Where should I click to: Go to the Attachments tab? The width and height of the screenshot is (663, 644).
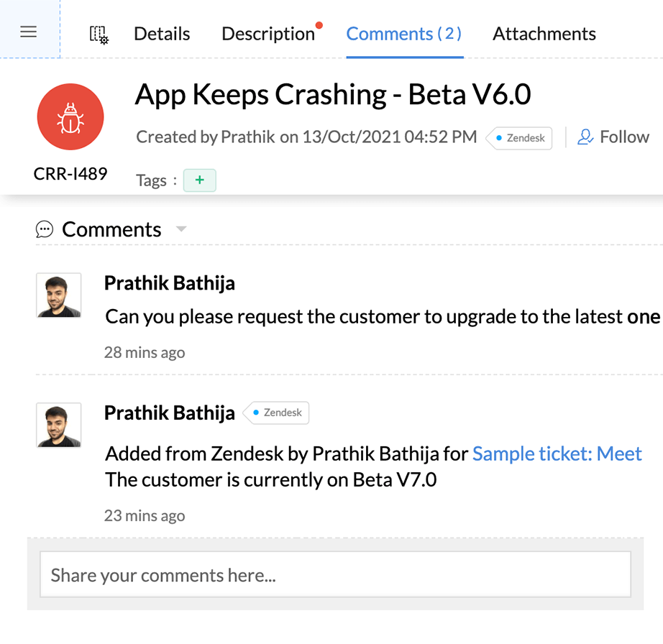pos(544,34)
